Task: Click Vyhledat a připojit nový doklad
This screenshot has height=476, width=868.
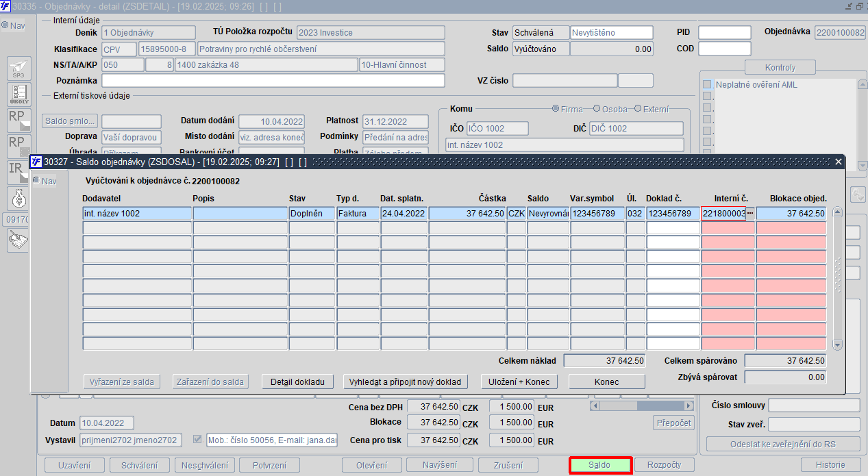Action: pyautogui.click(x=406, y=381)
